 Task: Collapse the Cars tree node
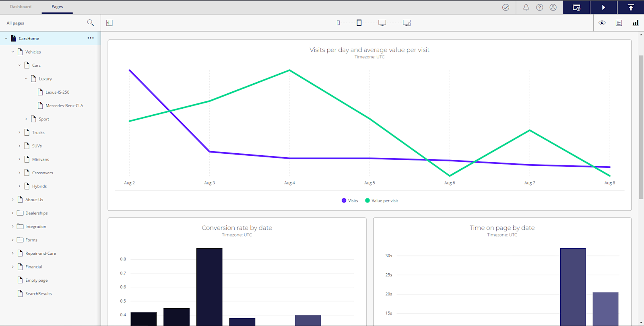[x=19, y=65]
